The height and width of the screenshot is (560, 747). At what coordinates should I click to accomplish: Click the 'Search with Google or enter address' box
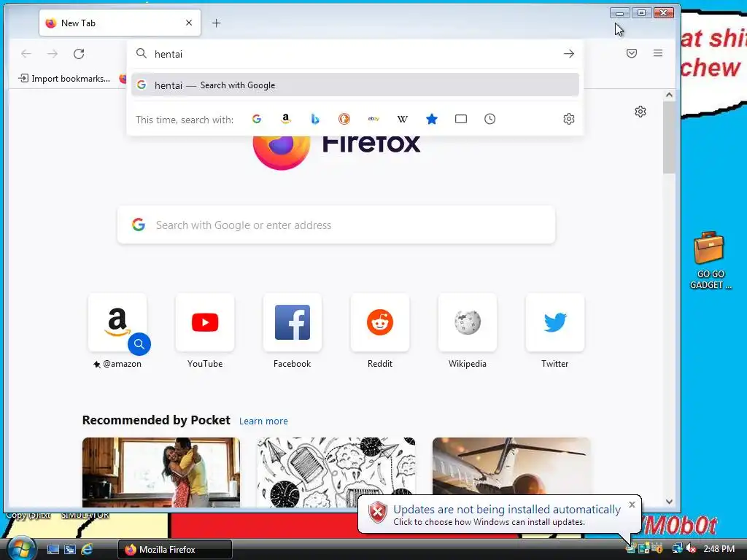336,225
